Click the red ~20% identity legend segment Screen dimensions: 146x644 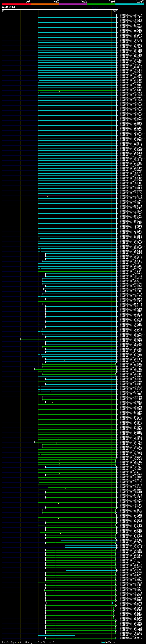click(x=16, y=4)
